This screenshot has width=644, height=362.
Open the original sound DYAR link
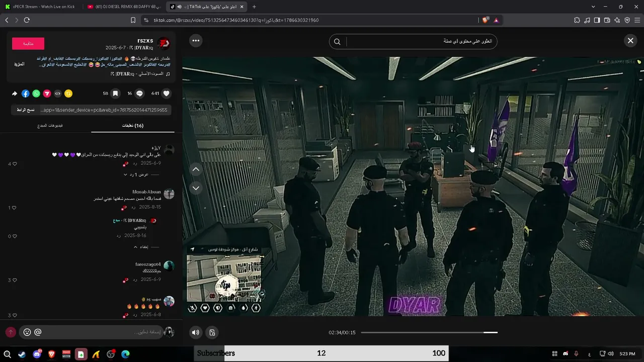pyautogui.click(x=140, y=73)
